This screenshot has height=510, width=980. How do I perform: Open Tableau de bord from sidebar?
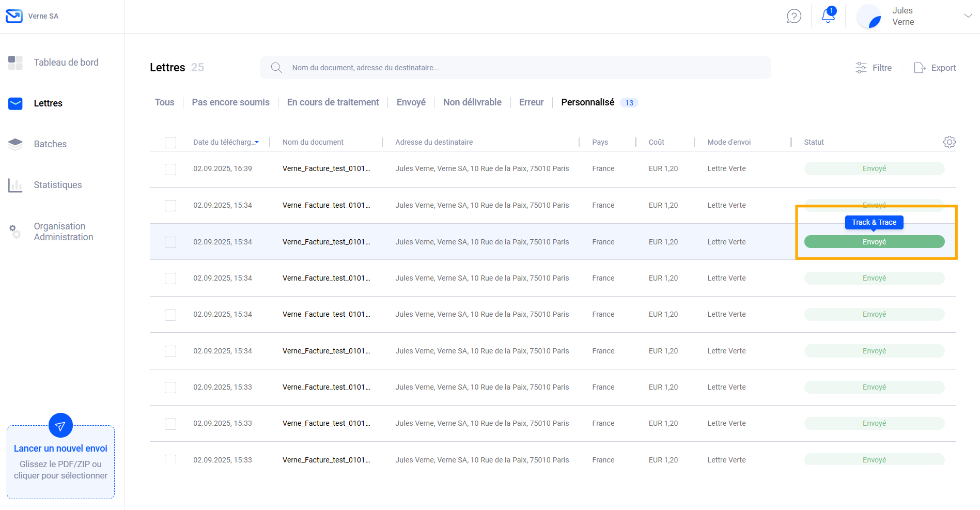[66, 63]
